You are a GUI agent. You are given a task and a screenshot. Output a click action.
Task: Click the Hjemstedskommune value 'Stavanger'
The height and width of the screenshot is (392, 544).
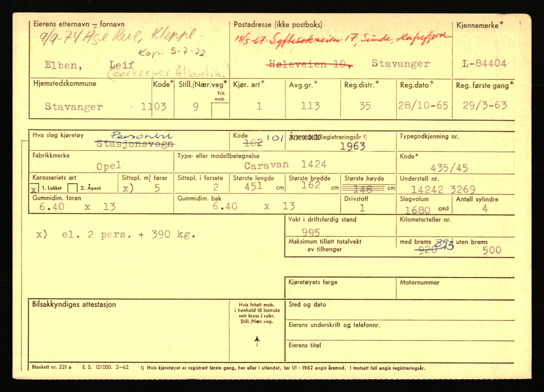(x=74, y=107)
